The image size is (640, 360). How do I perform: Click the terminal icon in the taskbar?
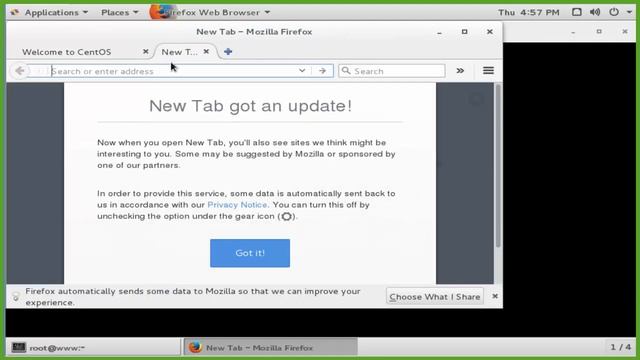[x=18, y=347]
